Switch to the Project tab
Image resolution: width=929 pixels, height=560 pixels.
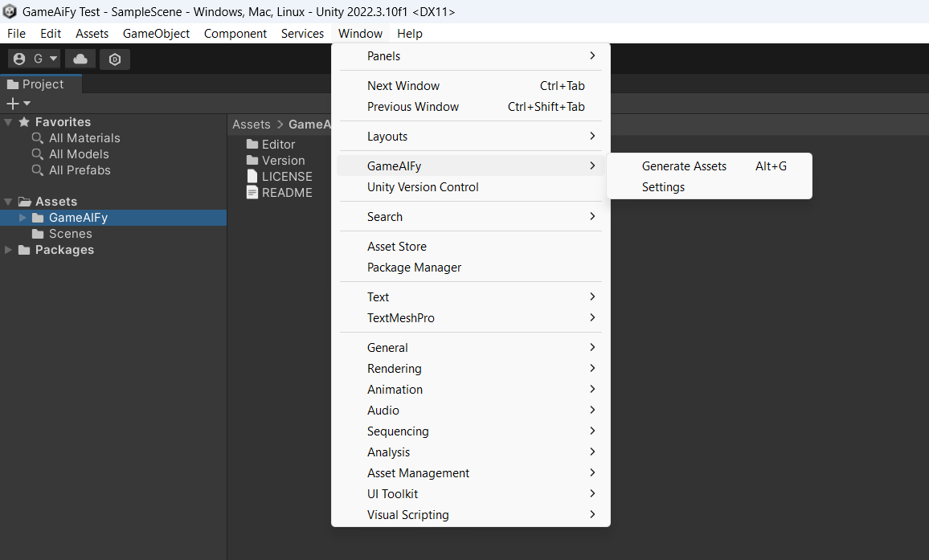coord(41,84)
